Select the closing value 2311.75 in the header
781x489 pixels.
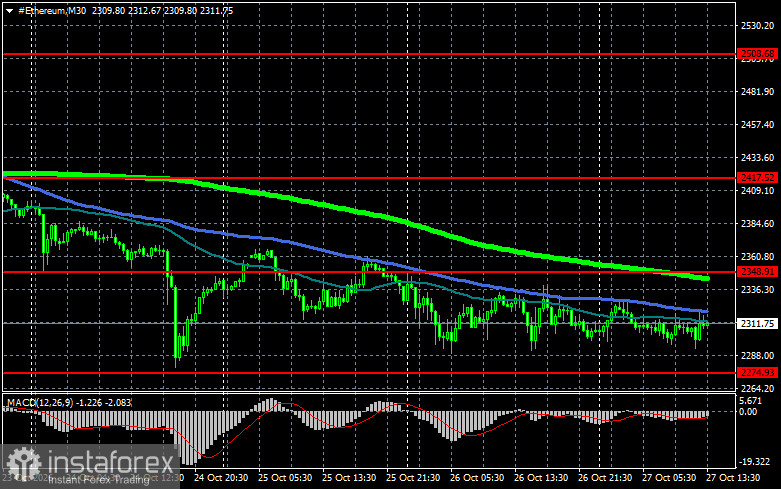[x=216, y=10]
